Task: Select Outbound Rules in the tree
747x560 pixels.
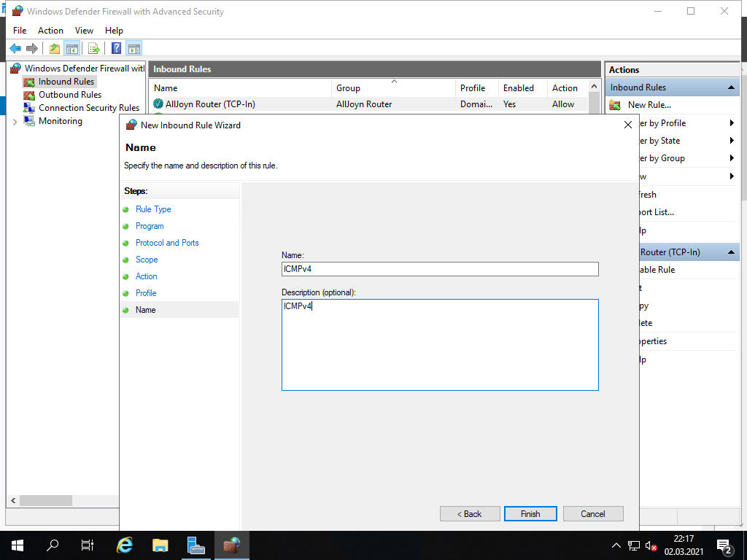Action: (x=69, y=95)
